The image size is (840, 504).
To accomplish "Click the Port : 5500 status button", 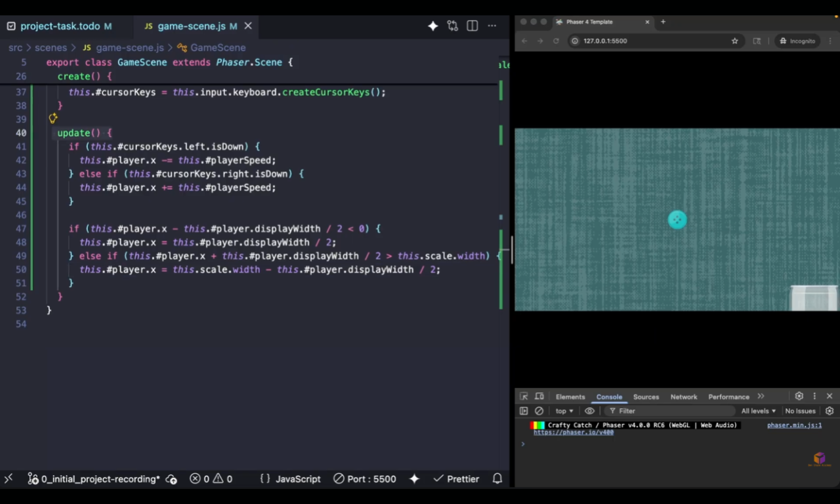I will pos(365,478).
